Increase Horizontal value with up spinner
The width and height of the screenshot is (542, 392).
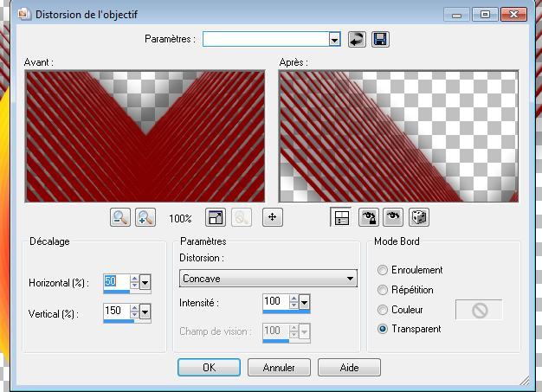coord(134,279)
